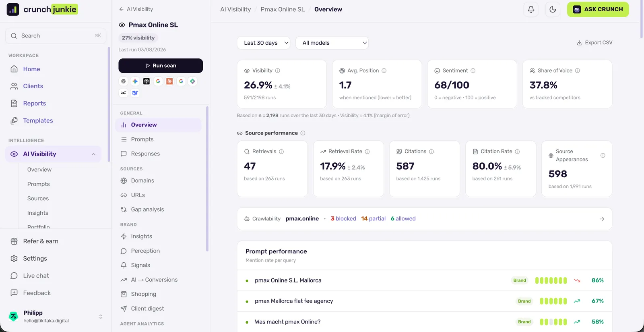
Task: Open Domains under Sources
Action: (x=142, y=181)
